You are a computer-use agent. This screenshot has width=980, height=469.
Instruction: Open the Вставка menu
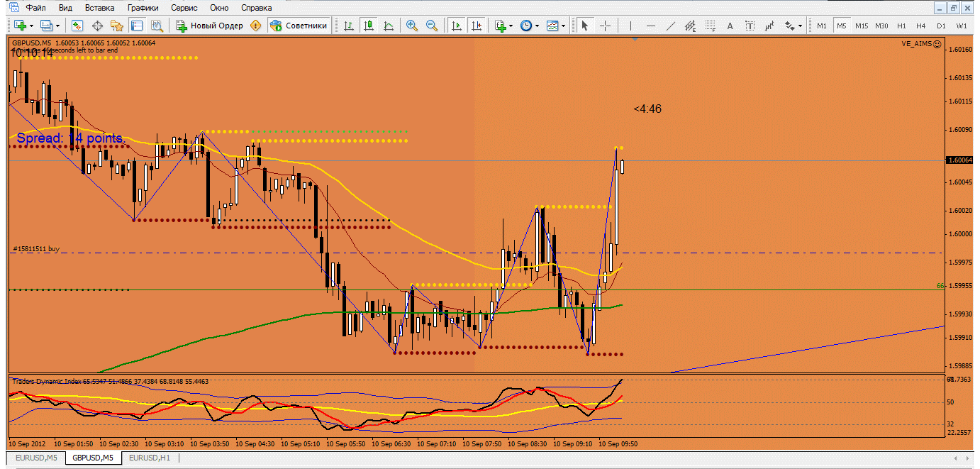pyautogui.click(x=99, y=8)
